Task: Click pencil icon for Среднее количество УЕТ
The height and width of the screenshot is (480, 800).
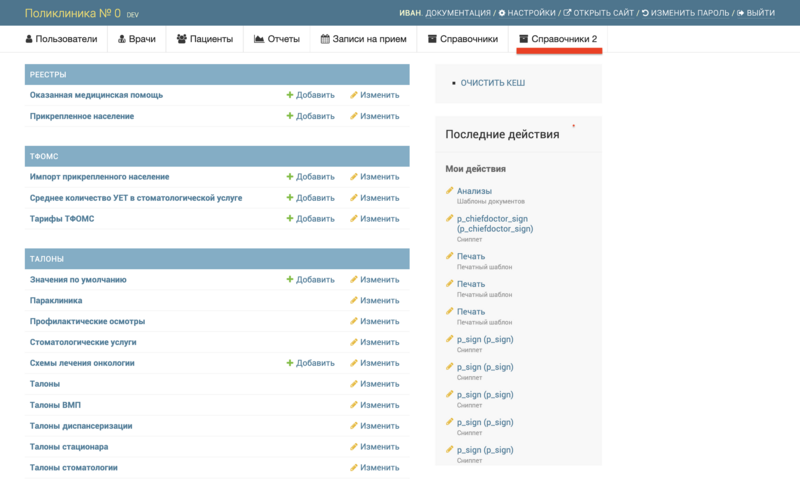Action: click(353, 197)
